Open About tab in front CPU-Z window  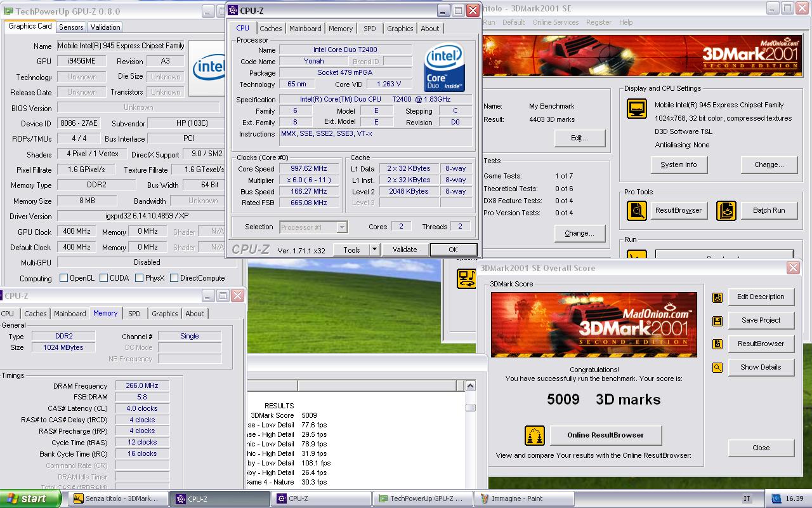tap(430, 29)
